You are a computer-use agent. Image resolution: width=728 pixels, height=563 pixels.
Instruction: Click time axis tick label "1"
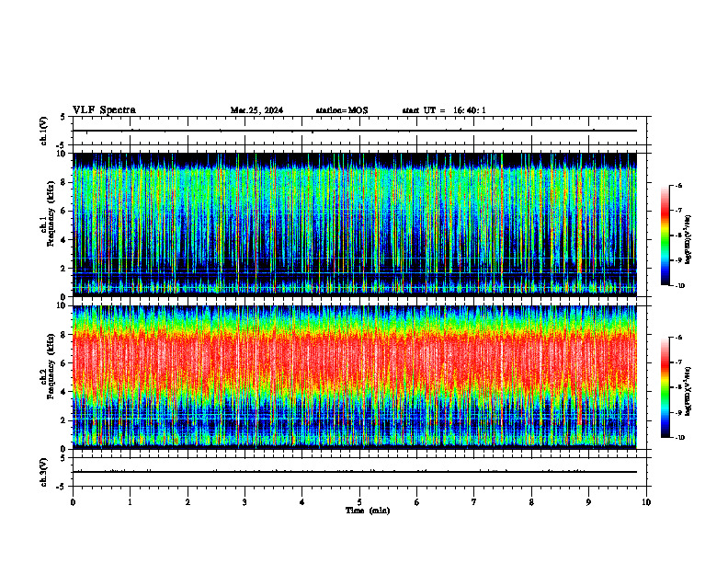[130, 502]
